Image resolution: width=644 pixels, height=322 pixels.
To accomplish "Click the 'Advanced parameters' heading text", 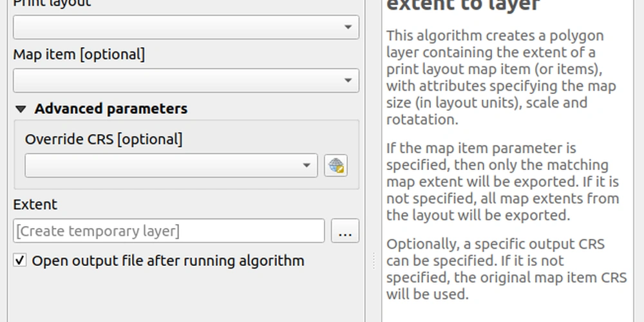I will 111,109.
